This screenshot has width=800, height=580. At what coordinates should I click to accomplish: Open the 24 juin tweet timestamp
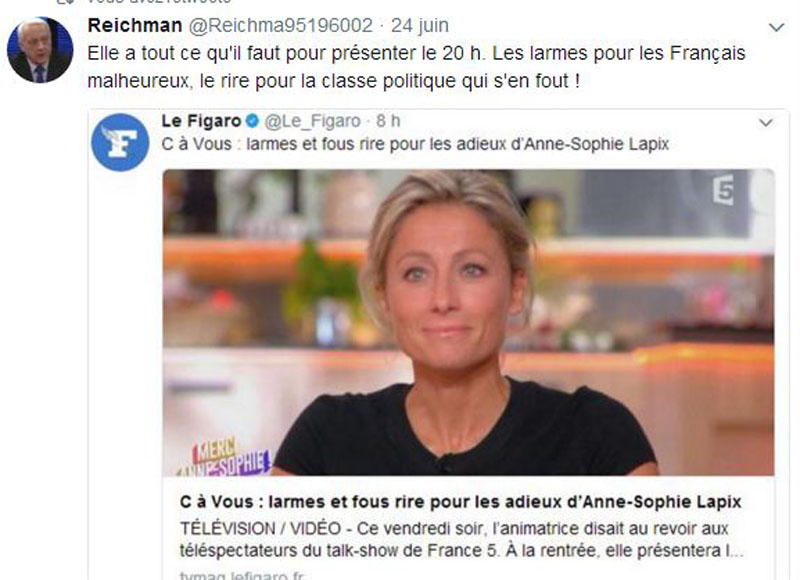(x=420, y=26)
